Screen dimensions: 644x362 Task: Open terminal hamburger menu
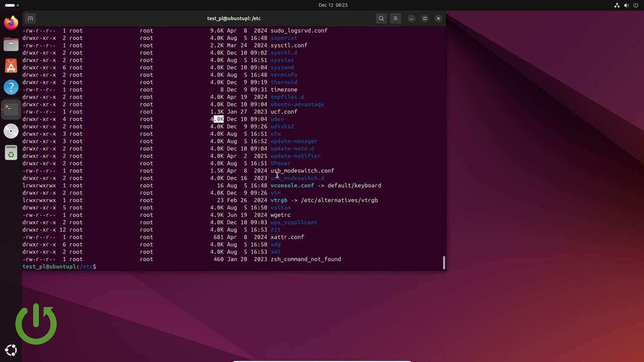395,19
